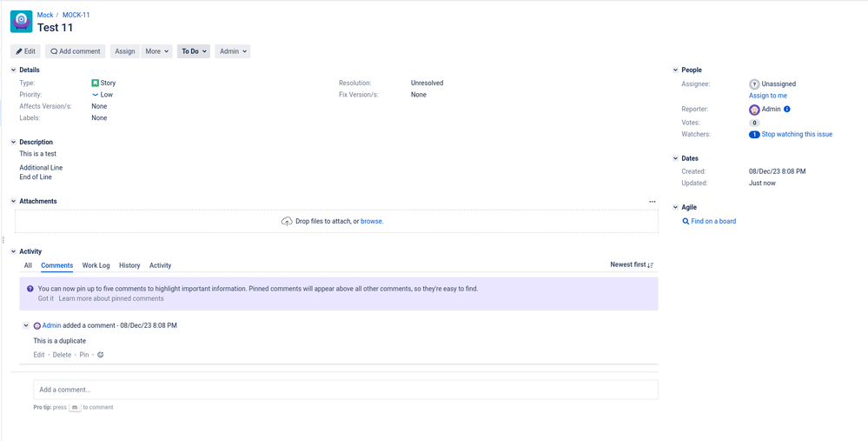Open the Attachments three-dot options menu
Viewport: 868px width, 441px height.
653,202
